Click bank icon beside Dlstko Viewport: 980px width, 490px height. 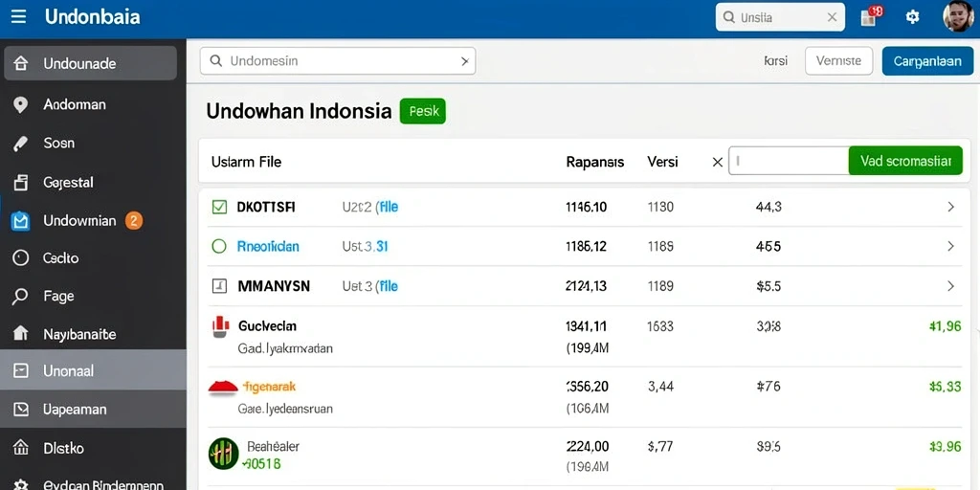click(21, 448)
